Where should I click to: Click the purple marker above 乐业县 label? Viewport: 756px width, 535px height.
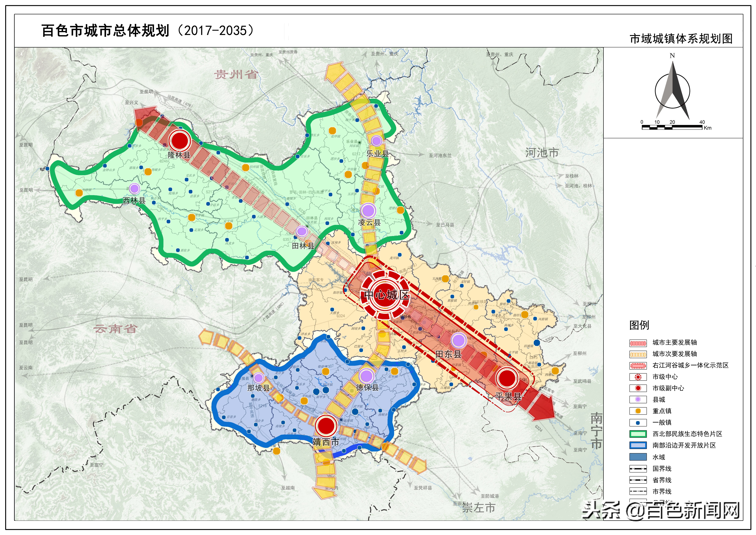click(376, 141)
